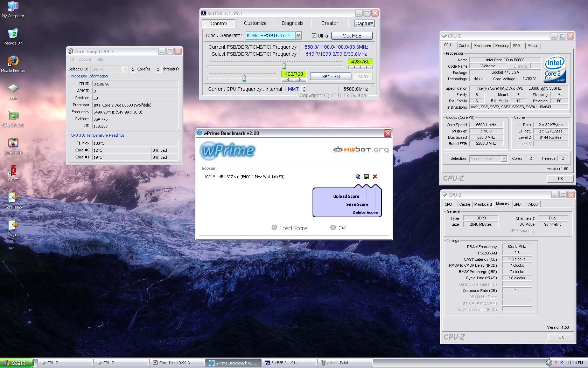The image size is (588, 368).
Task: Select the CoreTemp notepad file icon
Action: pyautogui.click(x=13, y=200)
